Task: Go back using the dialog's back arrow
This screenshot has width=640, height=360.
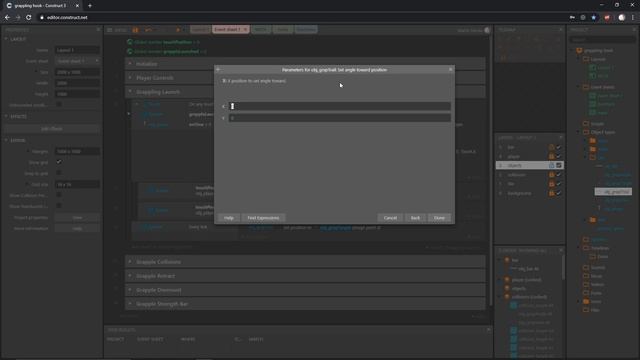Action: [218, 70]
